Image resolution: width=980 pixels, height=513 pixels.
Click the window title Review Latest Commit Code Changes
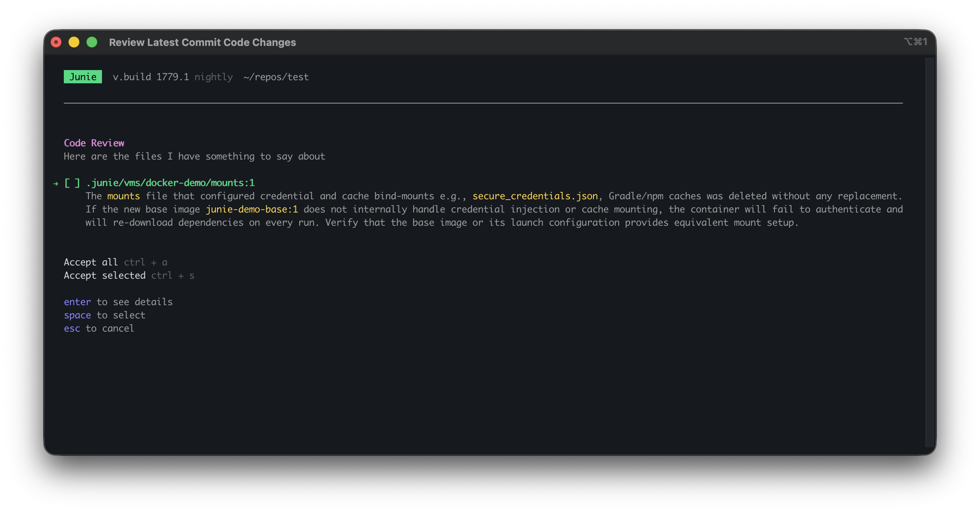pos(202,42)
